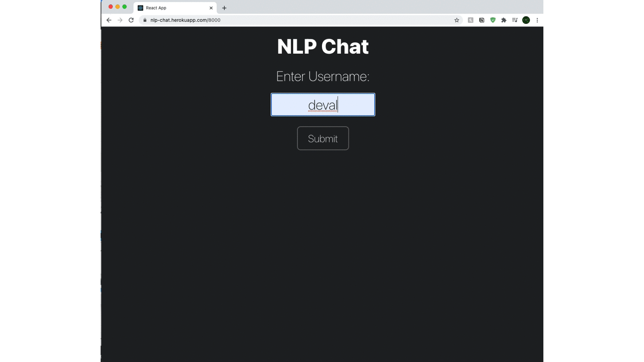The width and height of the screenshot is (644, 362).
Task: Submit the entered username
Action: [323, 138]
